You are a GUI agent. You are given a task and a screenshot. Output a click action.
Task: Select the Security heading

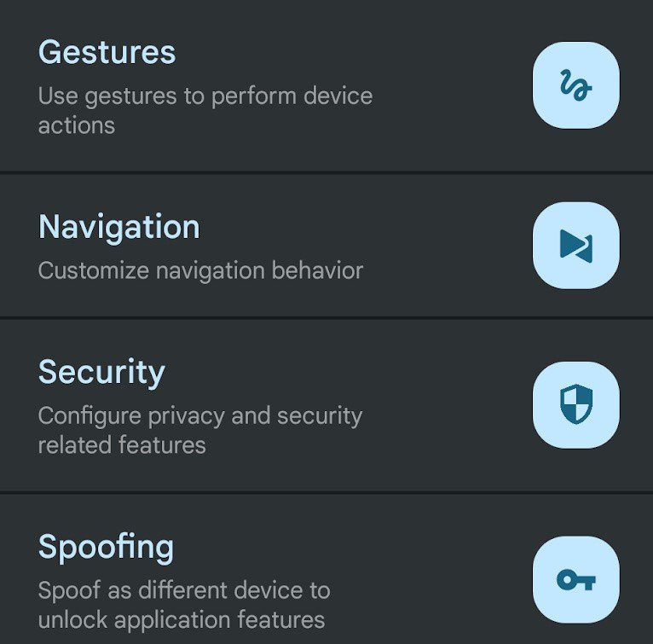(x=101, y=372)
